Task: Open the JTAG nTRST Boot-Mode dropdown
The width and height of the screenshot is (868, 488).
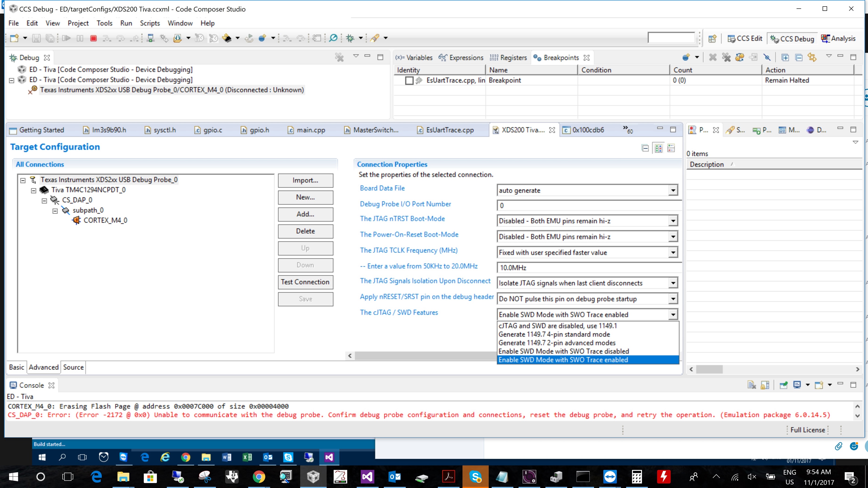Action: point(673,221)
